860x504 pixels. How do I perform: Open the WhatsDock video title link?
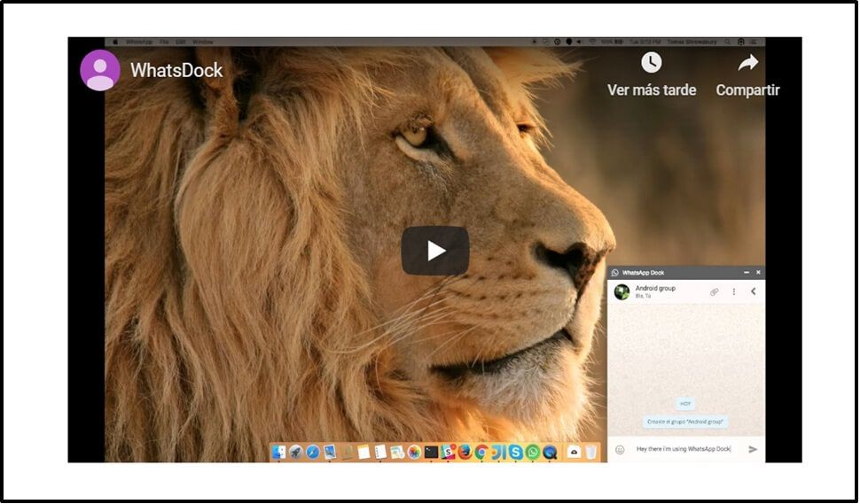pyautogui.click(x=176, y=70)
